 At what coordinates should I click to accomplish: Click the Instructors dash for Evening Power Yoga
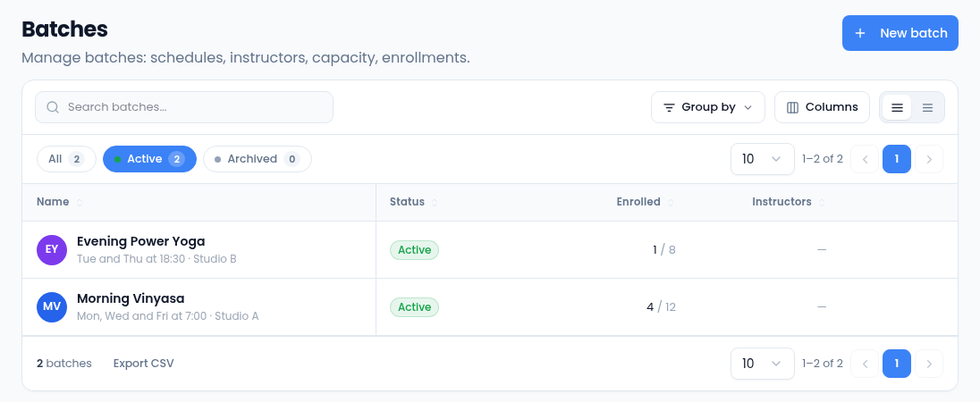click(x=822, y=250)
